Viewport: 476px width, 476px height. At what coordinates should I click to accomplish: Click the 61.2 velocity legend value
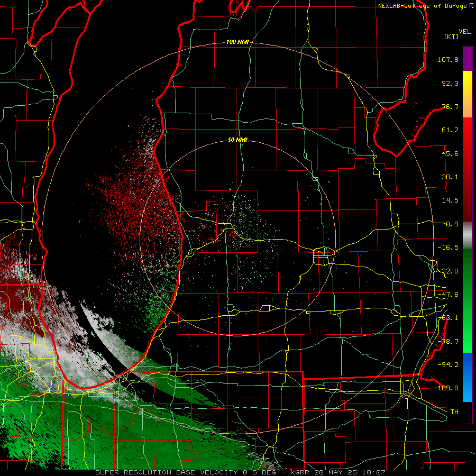click(x=450, y=130)
